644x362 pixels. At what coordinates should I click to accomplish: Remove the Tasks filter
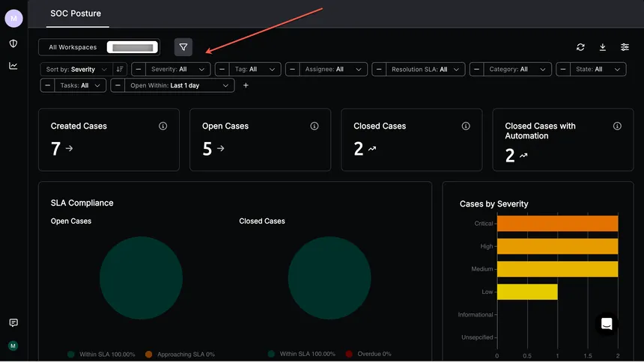tap(48, 85)
